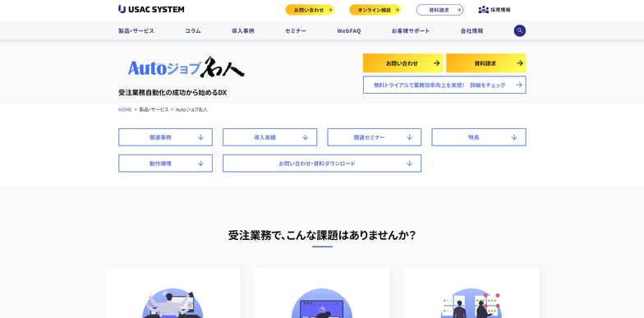Jump to 関連セミナー section
Image resolution: width=644 pixels, height=318 pixels.
coord(375,137)
